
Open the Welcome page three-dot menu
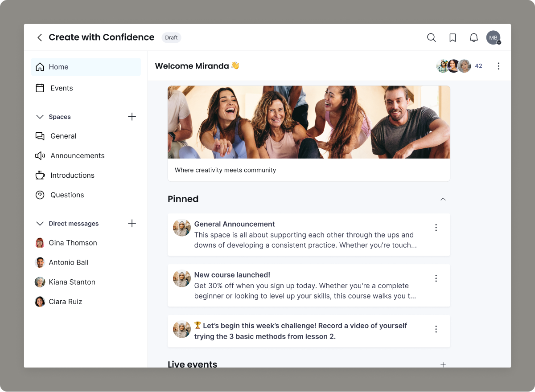pos(498,66)
